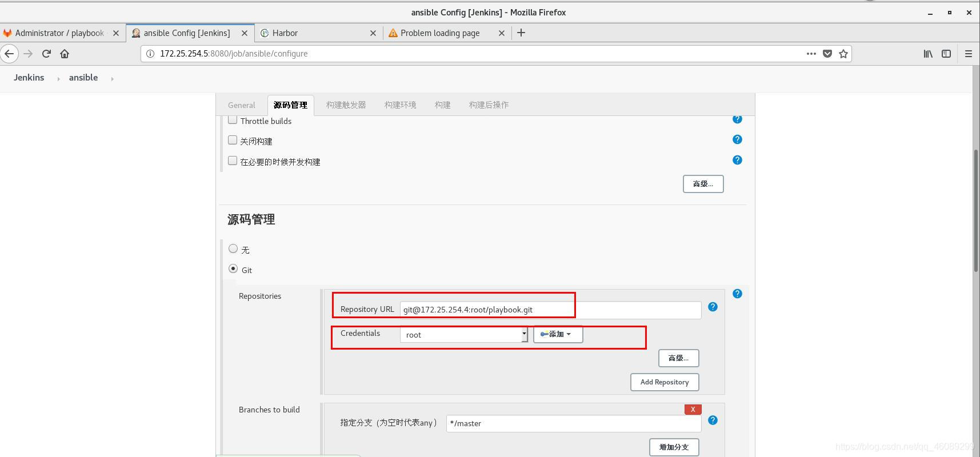Screen dimensions: 980x457
Task: Check 在必要的时候并发构建 option
Action: (x=233, y=161)
